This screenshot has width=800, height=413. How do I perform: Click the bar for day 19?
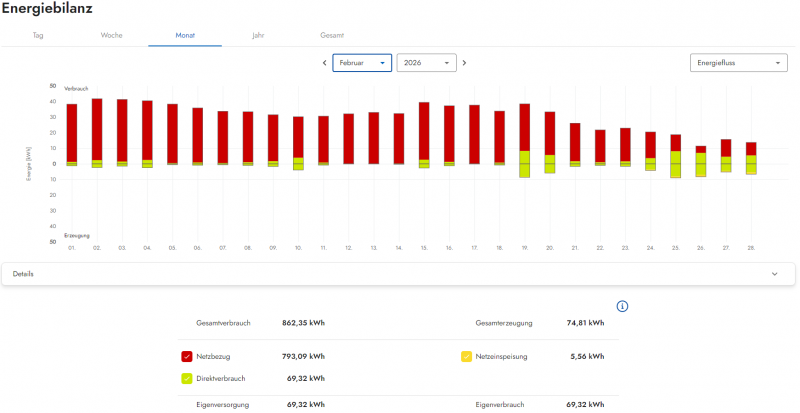click(x=524, y=130)
